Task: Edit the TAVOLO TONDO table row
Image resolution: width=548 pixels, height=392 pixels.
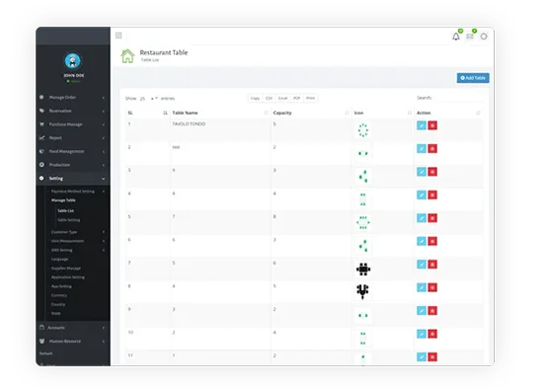Action: pyautogui.click(x=422, y=125)
